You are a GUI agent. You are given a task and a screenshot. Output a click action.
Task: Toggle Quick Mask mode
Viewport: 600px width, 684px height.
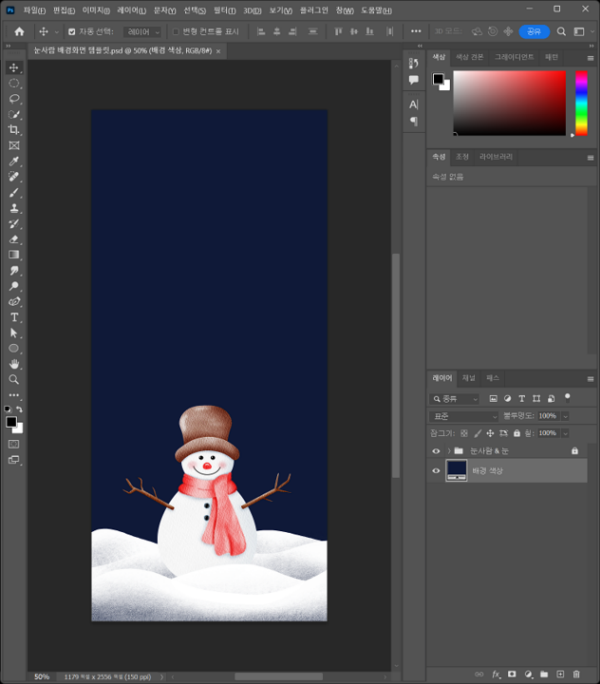pyautogui.click(x=14, y=444)
